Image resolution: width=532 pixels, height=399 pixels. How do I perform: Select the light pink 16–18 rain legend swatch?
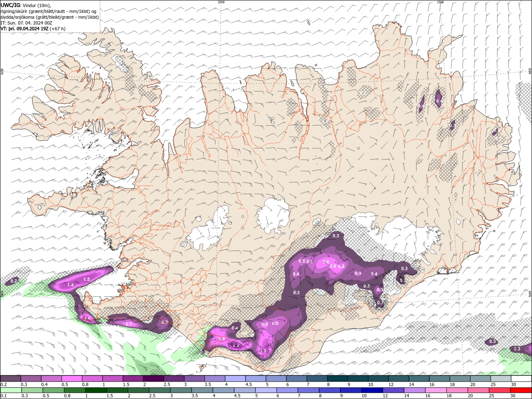click(x=436, y=390)
